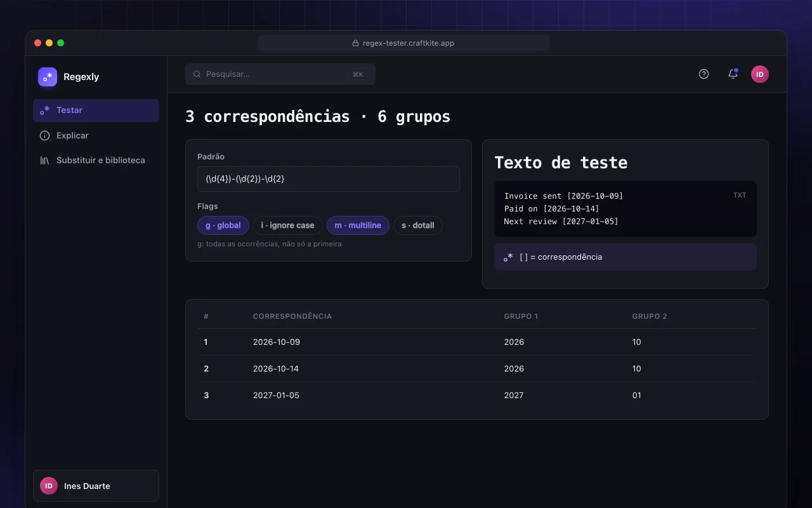Click the global flag hint text
The image size is (812, 508).
(270, 244)
